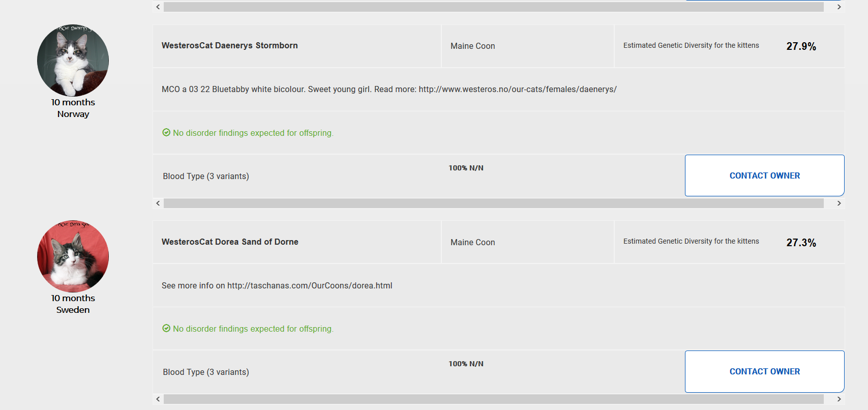868x410 pixels.
Task: Click the 27.3% genetic diversity value
Action: (801, 243)
